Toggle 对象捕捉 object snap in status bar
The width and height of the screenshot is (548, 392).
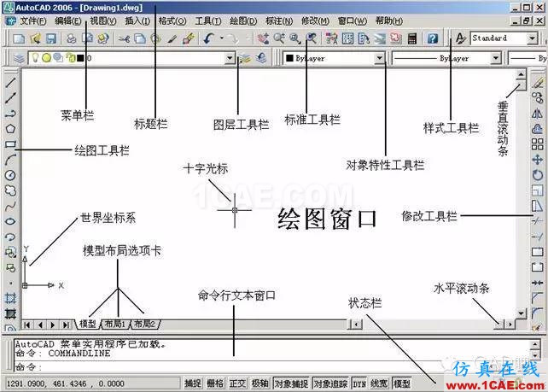(291, 383)
